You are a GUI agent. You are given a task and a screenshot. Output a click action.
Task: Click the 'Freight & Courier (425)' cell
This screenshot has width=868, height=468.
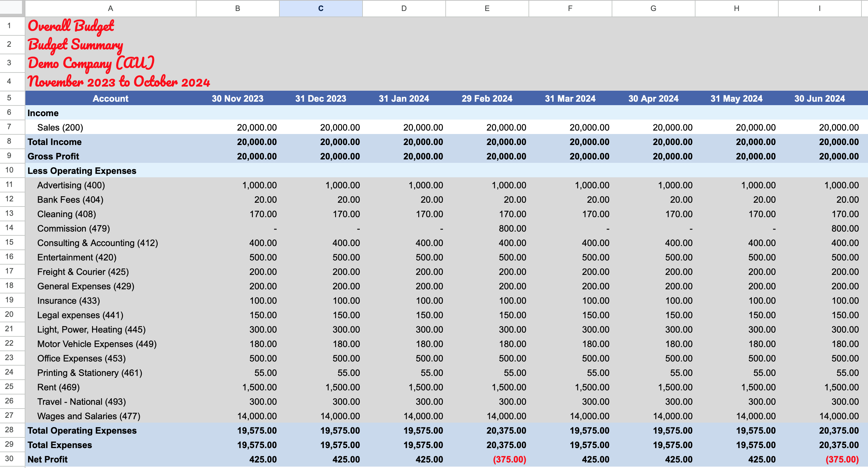110,272
